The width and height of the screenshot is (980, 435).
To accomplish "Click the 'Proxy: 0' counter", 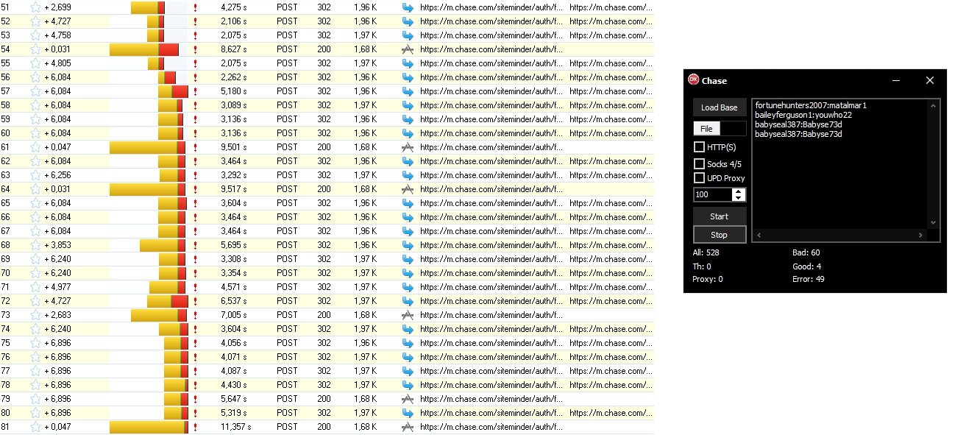I will tap(708, 280).
